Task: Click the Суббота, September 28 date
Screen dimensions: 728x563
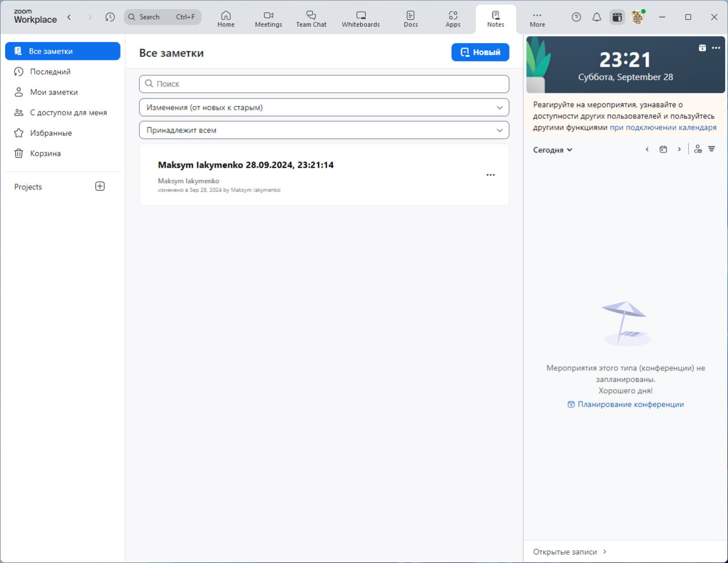Action: (x=626, y=77)
